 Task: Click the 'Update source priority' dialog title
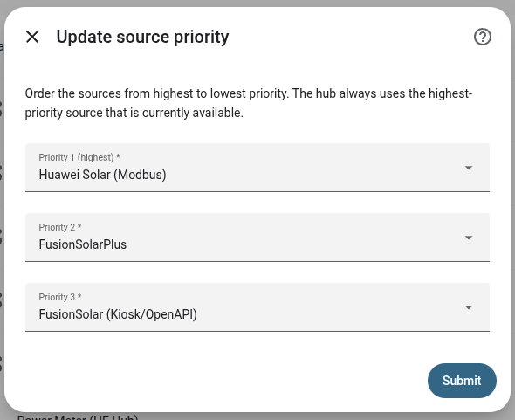point(142,37)
